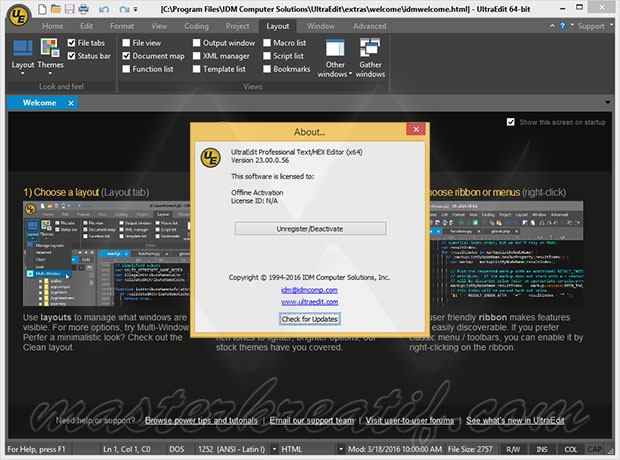Click the layout screenshot thumbnail

point(107,254)
